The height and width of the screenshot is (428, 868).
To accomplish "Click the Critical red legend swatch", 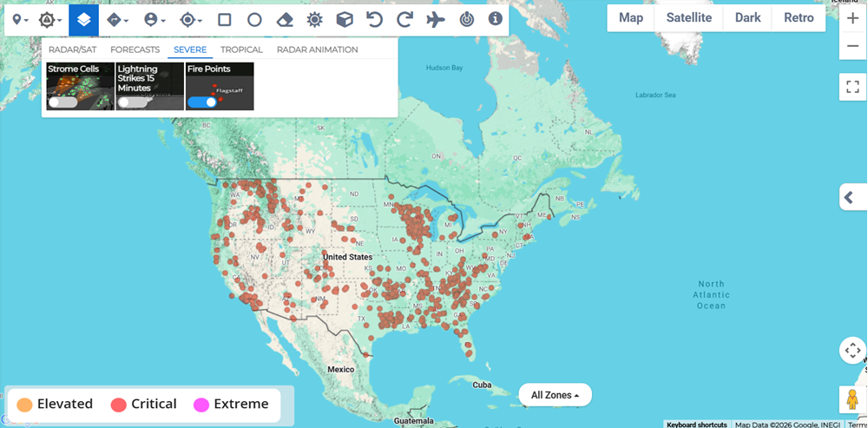I will click(x=118, y=405).
